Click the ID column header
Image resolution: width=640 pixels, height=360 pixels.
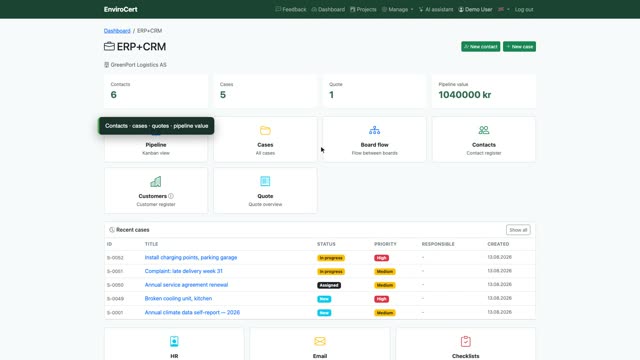109,244
